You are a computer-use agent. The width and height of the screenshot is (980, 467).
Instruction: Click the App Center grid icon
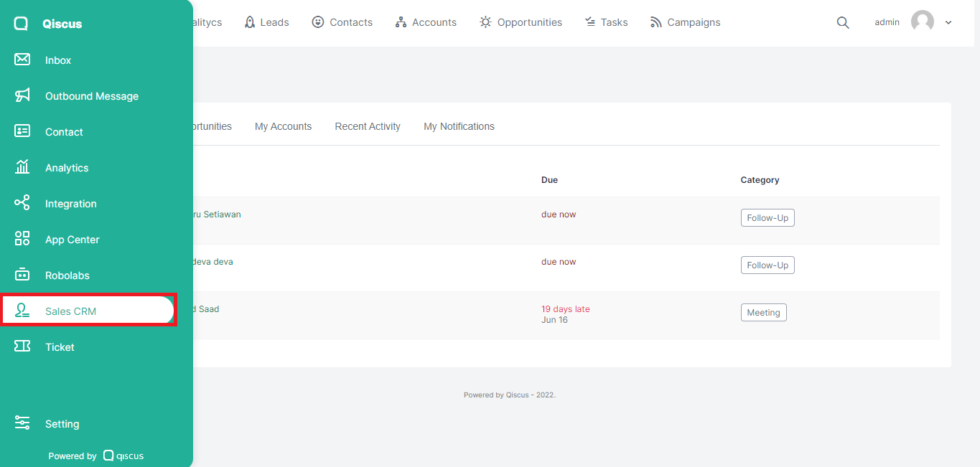pos(22,239)
